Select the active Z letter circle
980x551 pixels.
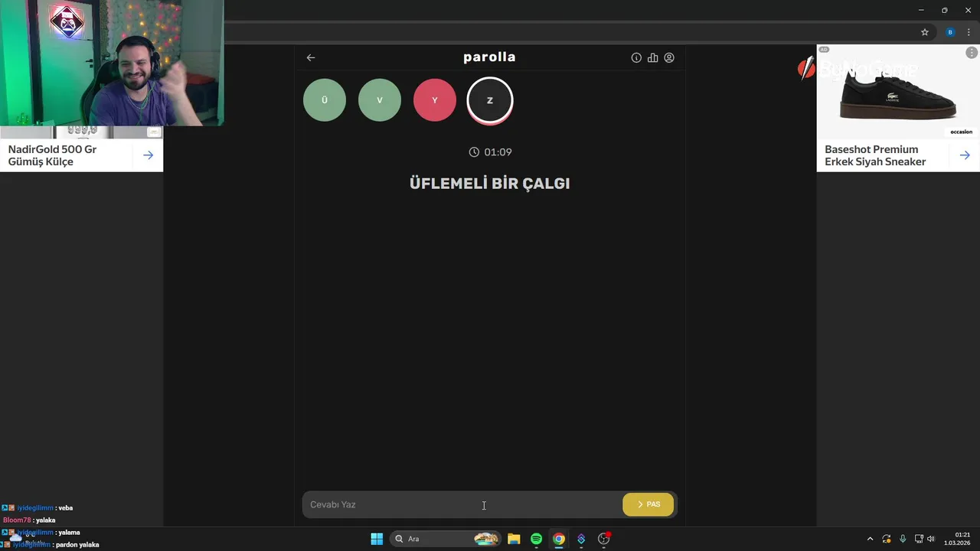click(490, 100)
